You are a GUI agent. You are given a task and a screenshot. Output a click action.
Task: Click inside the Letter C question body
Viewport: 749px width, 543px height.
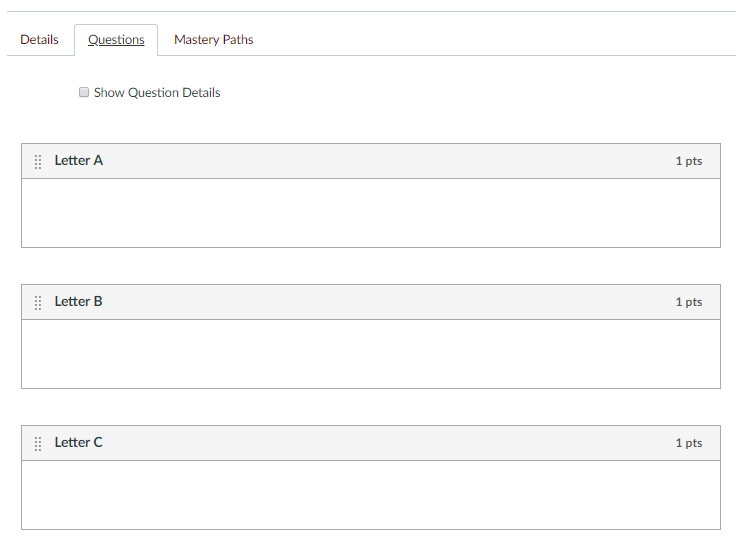[x=370, y=495]
